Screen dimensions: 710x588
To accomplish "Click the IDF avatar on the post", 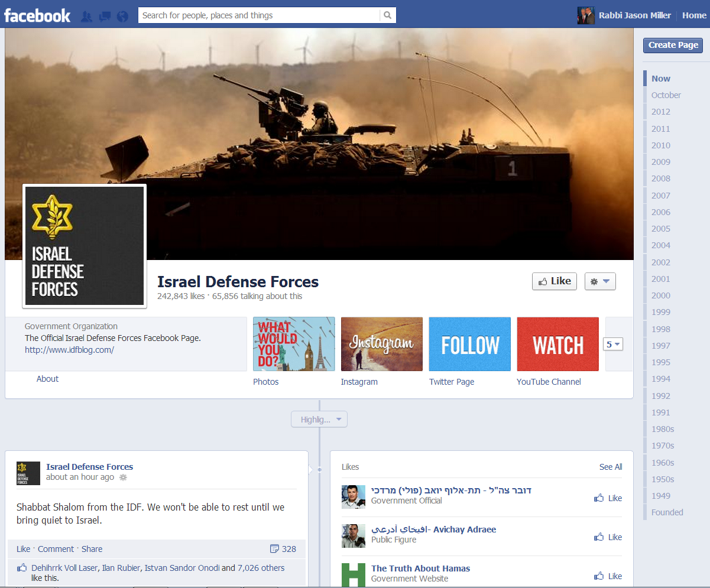I will click(28, 473).
